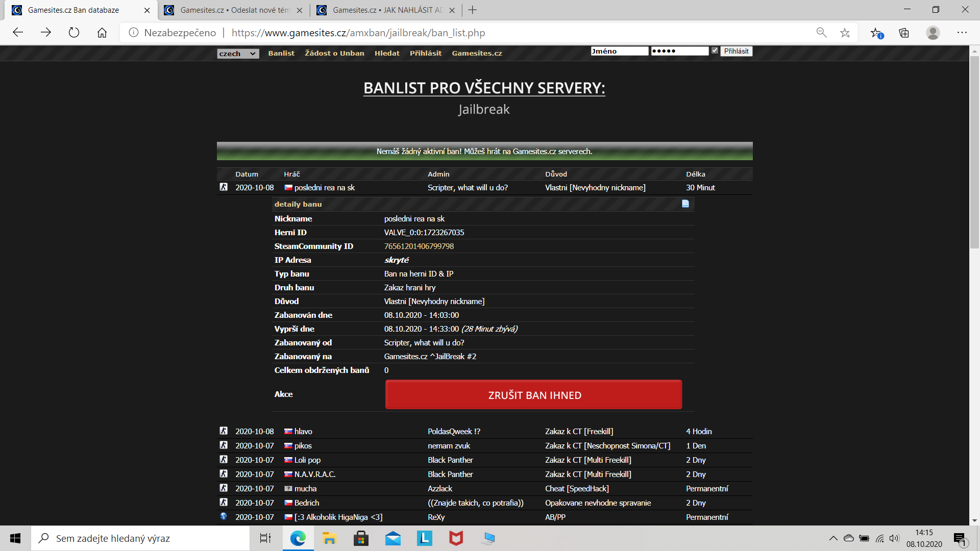
Task: Click the zoom magnifier icon in address bar
Action: [x=821, y=33]
